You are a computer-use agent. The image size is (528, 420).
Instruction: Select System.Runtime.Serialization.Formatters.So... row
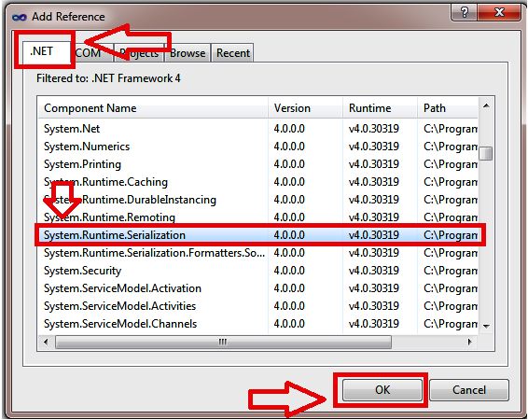[x=258, y=253]
